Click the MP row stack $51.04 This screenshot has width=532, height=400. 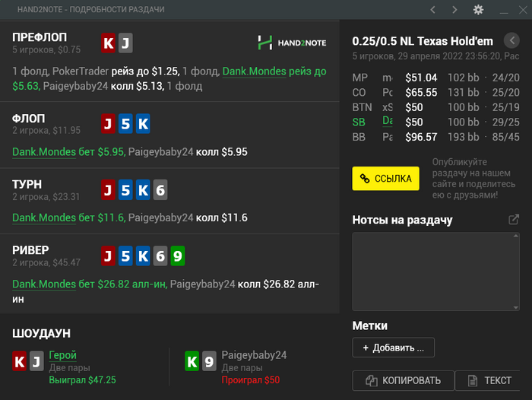coord(421,78)
